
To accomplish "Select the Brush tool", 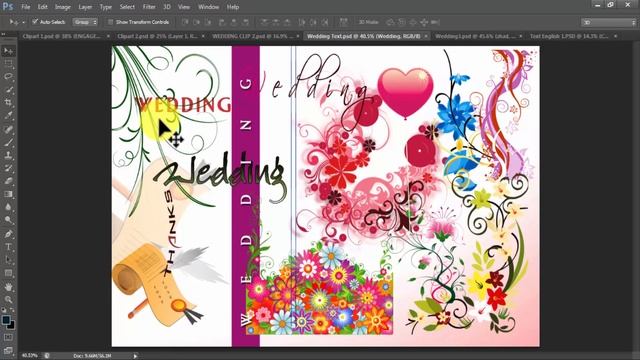I will click(8, 142).
